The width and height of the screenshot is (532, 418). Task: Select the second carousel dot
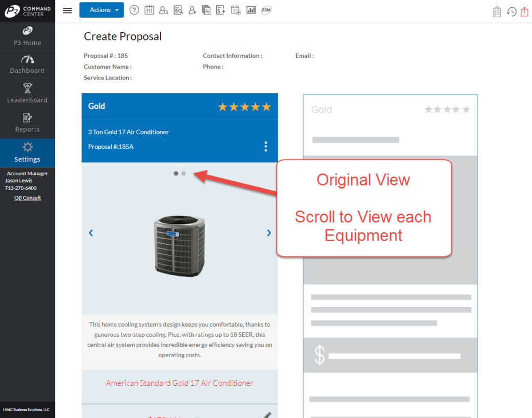pyautogui.click(x=183, y=174)
